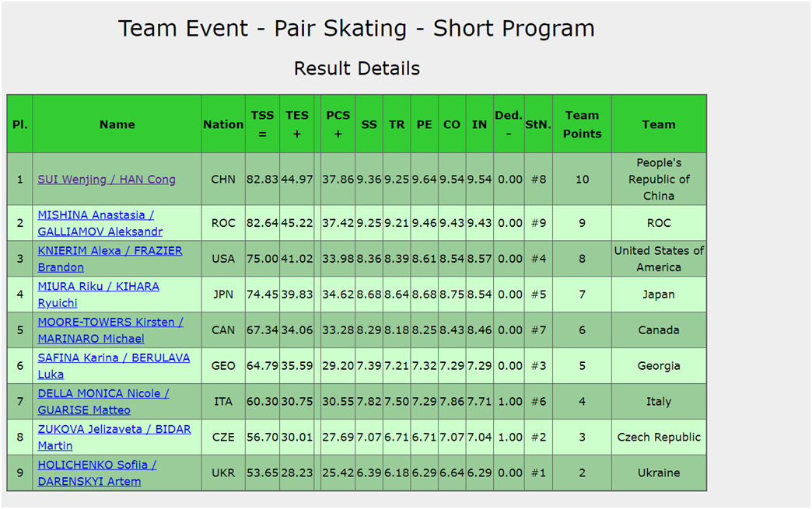Viewport: 812px width, 509px height.
Task: Click the Name column header
Action: [x=117, y=124]
